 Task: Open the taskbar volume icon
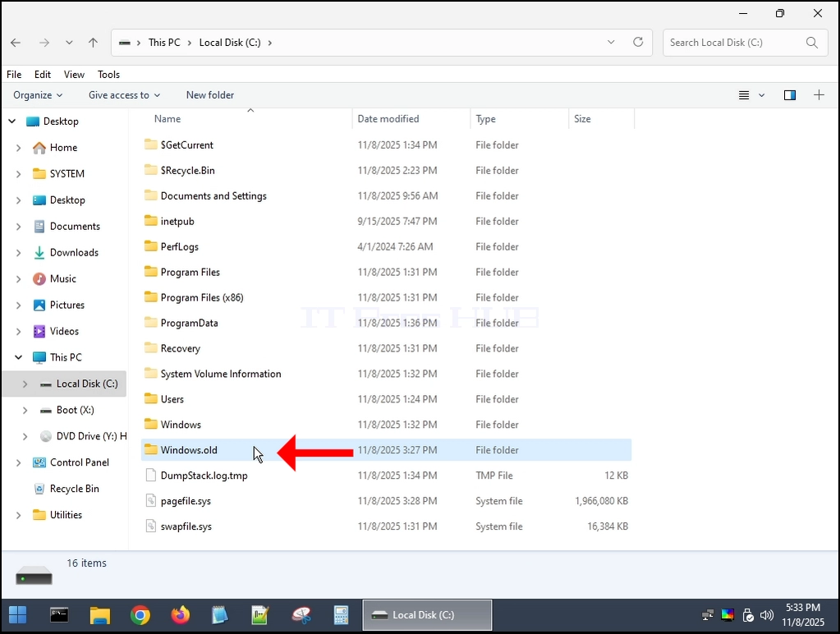[x=767, y=615]
